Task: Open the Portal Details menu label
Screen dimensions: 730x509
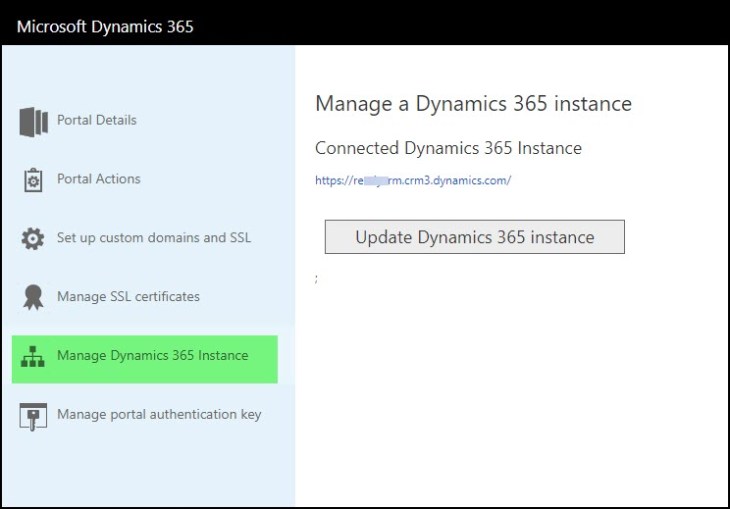Action: 97,120
